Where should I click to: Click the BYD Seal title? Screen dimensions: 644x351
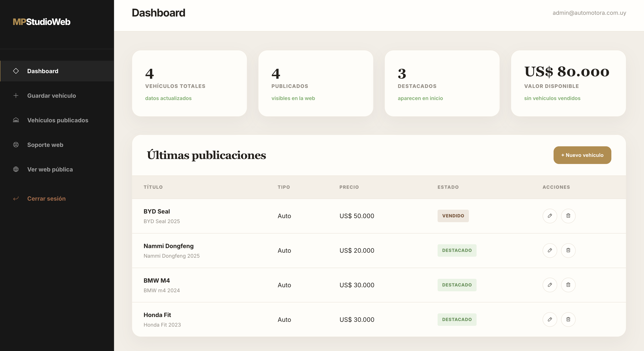tap(157, 211)
